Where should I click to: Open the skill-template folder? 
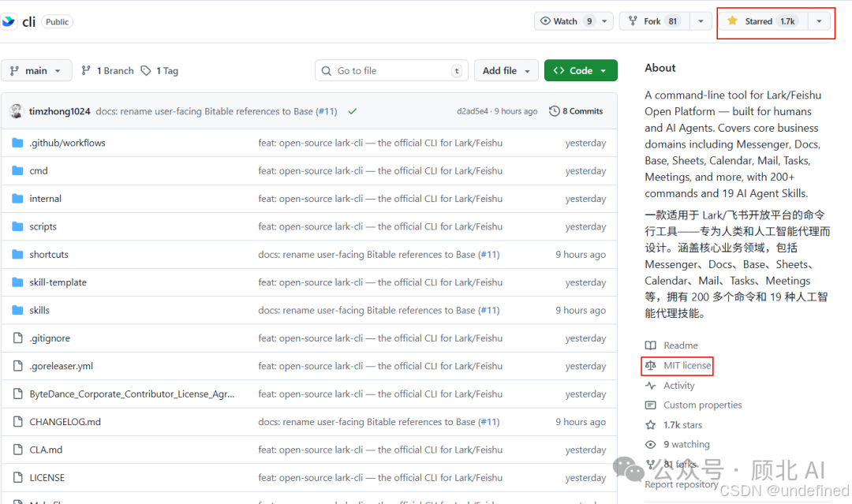tap(58, 282)
